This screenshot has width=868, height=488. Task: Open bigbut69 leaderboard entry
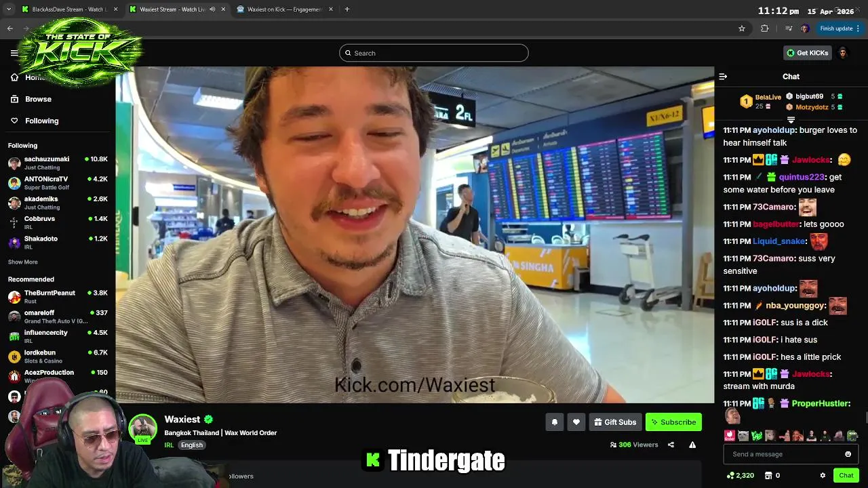[814, 96]
